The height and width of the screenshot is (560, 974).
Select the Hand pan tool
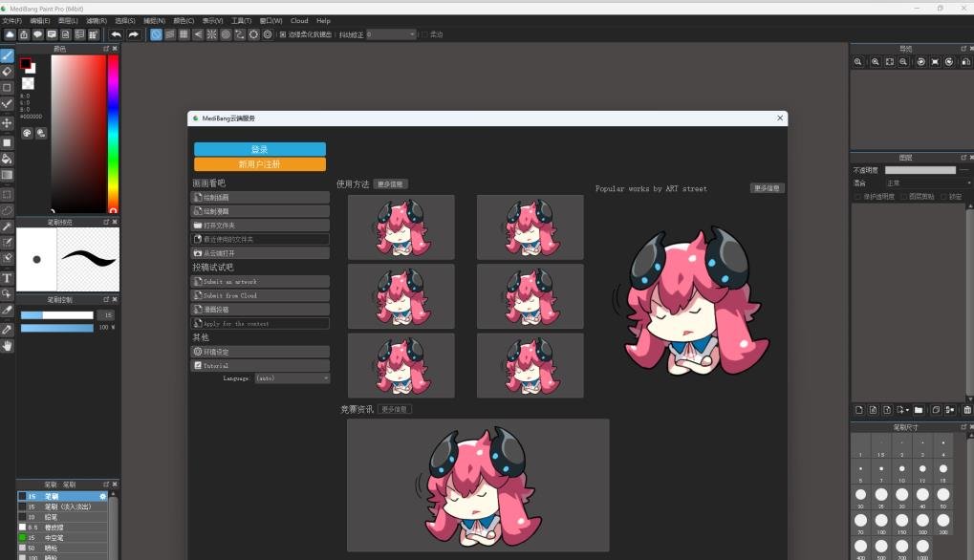[x=7, y=346]
